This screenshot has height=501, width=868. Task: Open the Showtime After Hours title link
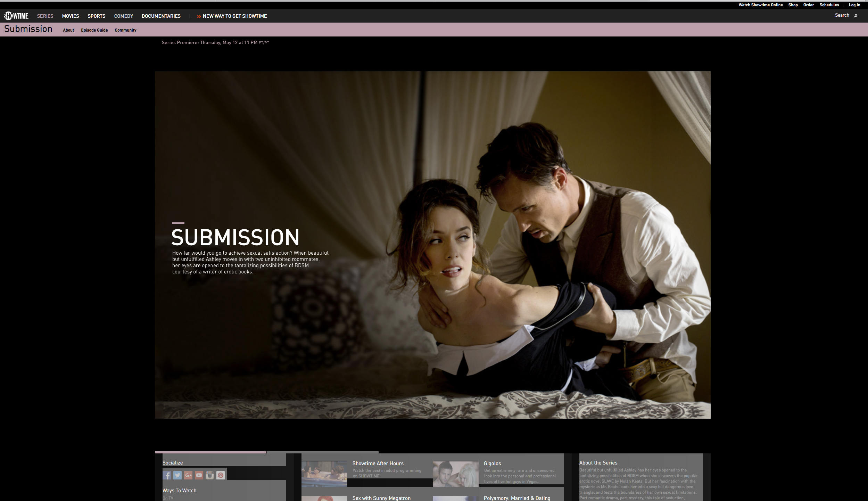pyautogui.click(x=378, y=463)
